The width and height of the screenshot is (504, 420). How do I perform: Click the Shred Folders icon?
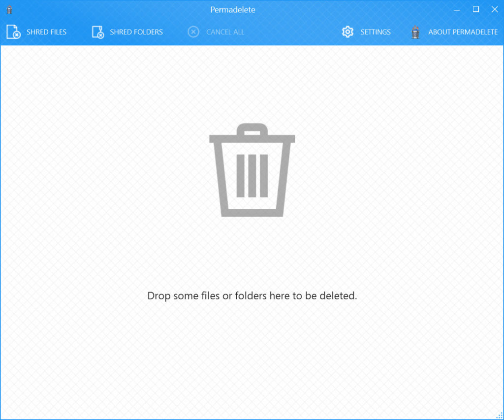point(98,32)
